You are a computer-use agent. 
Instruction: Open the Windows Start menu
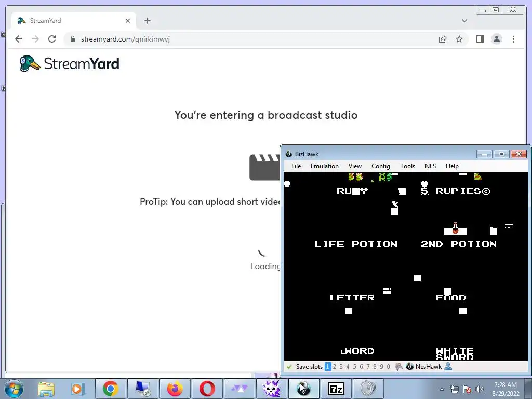pyautogui.click(x=14, y=389)
